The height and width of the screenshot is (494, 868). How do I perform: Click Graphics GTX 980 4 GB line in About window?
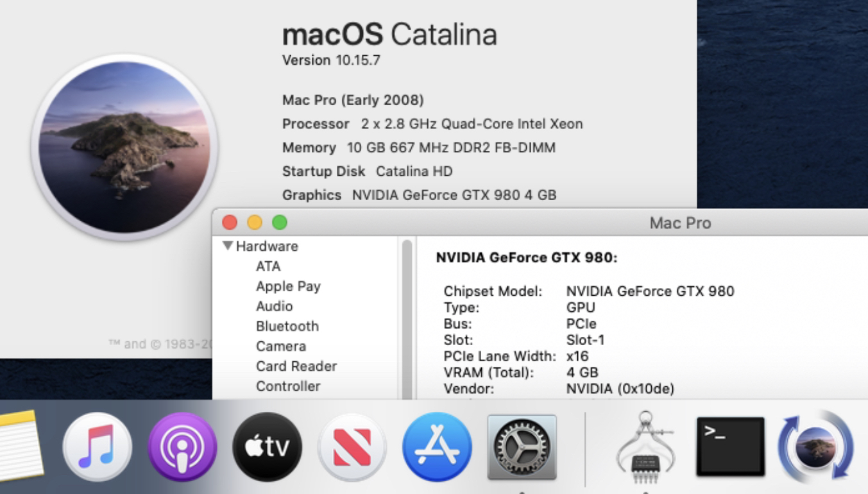420,195
